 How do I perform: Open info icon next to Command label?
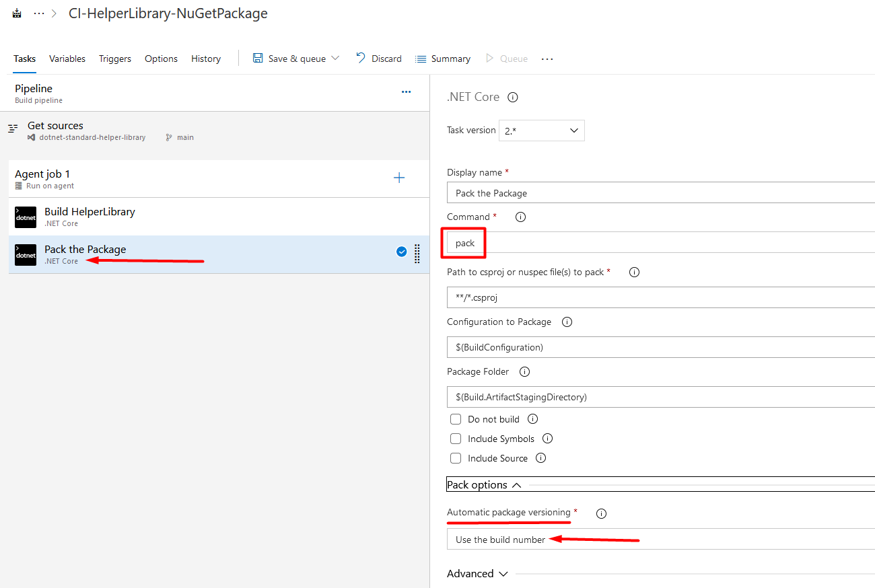(x=520, y=217)
